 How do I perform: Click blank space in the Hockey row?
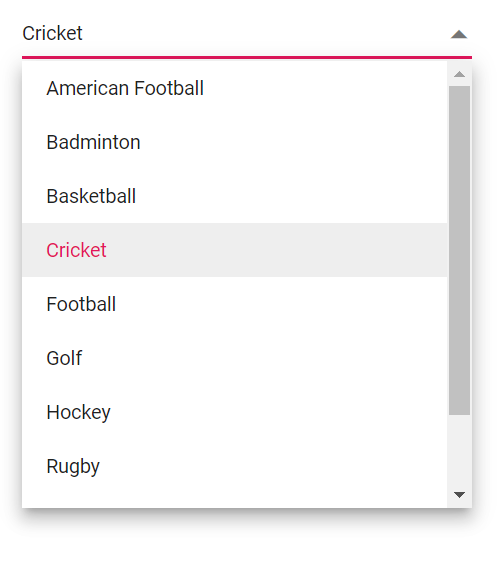tap(278, 412)
